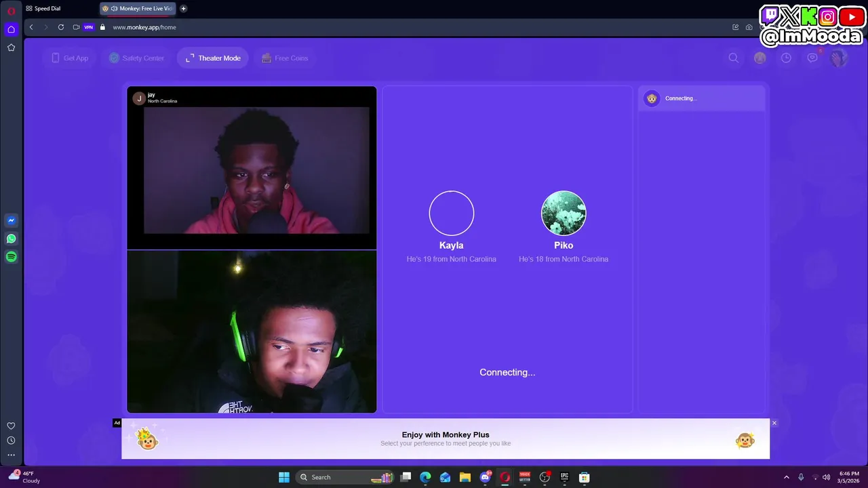Go forward with the browser forward arrow
Screen dimensions: 868x488
point(46,27)
